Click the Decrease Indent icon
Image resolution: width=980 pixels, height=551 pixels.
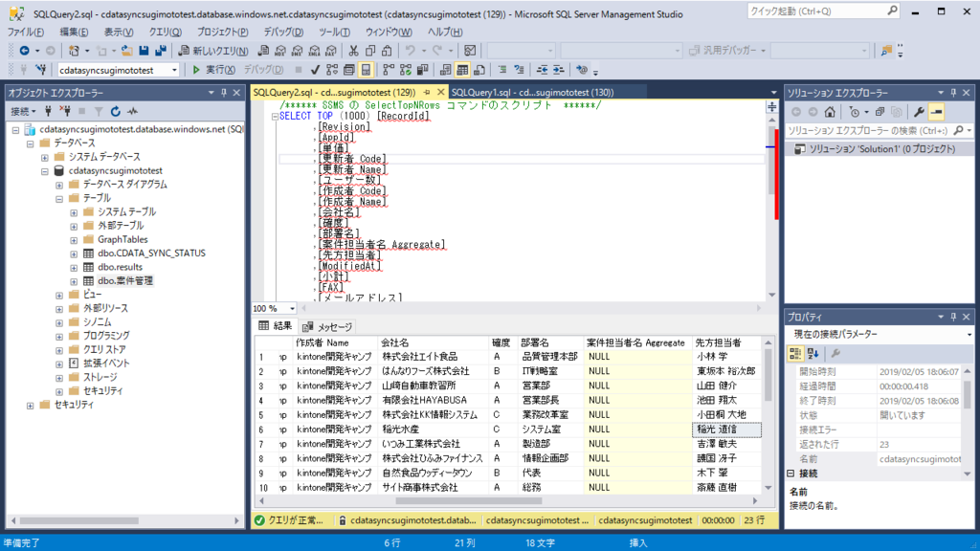[542, 70]
